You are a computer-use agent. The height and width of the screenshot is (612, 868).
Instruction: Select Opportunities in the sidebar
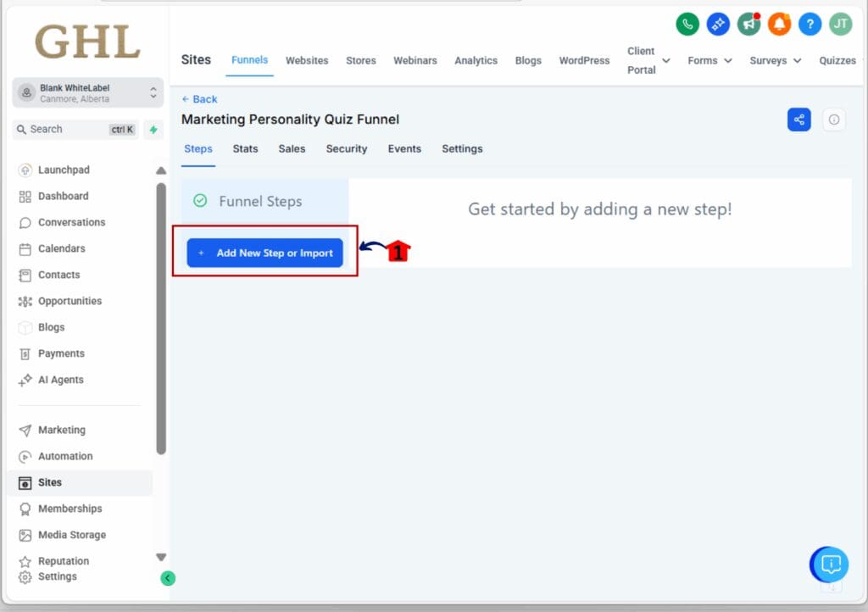coord(70,301)
